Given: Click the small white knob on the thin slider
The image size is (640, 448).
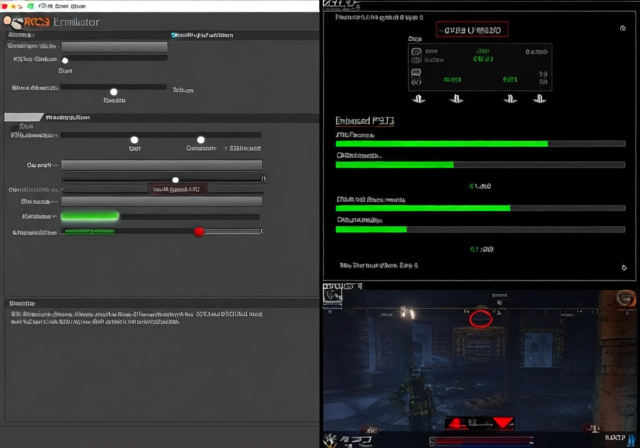Looking at the screenshot, I should (176, 180).
